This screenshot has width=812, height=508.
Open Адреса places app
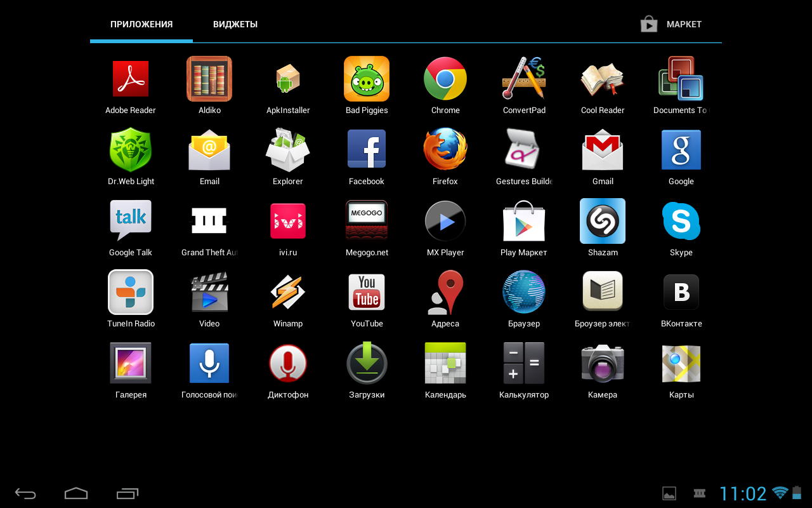pos(445,292)
